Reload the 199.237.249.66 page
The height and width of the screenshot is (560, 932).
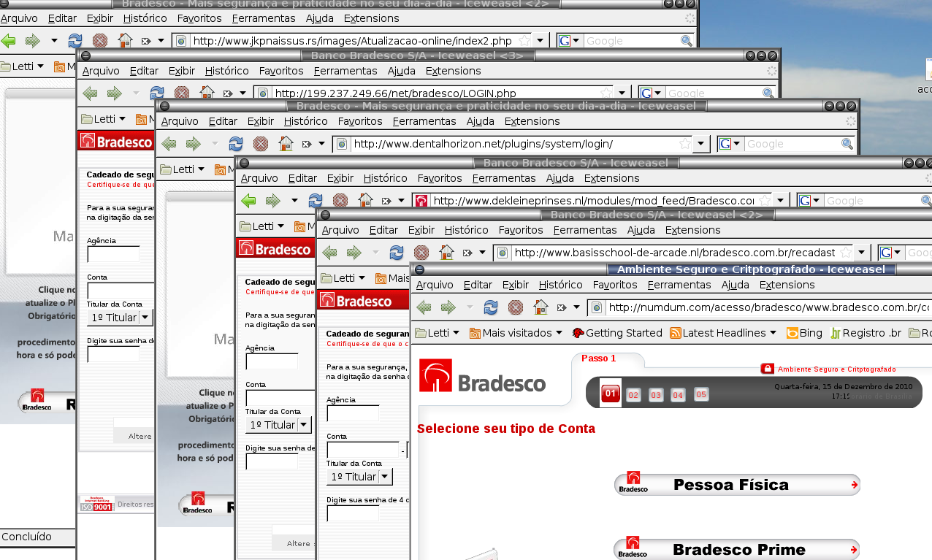pos(157,93)
